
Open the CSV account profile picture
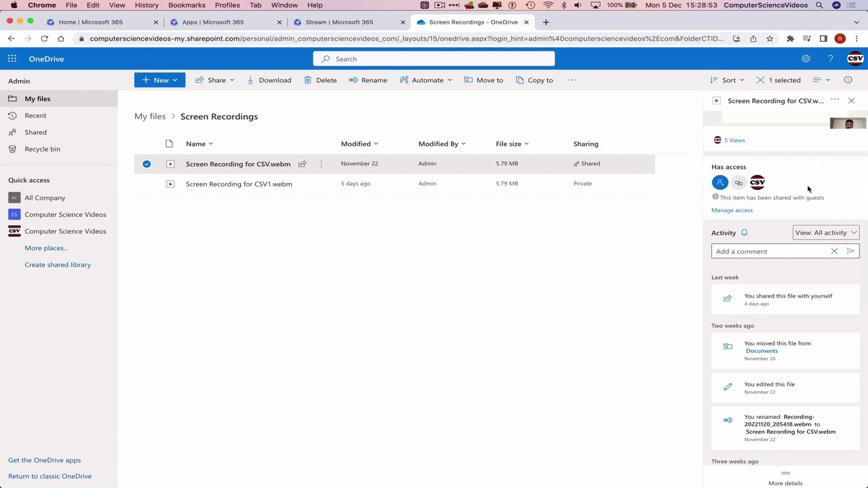[855, 59]
